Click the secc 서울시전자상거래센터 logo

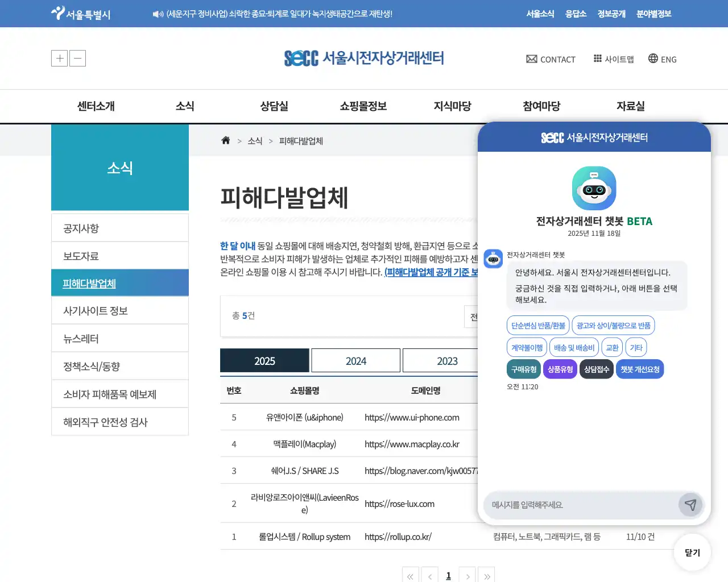tap(363, 58)
